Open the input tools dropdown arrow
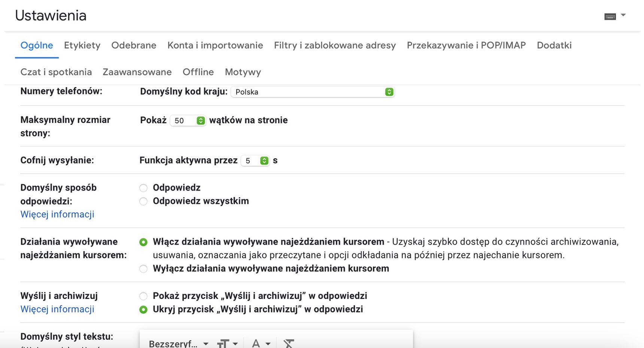 point(623,15)
